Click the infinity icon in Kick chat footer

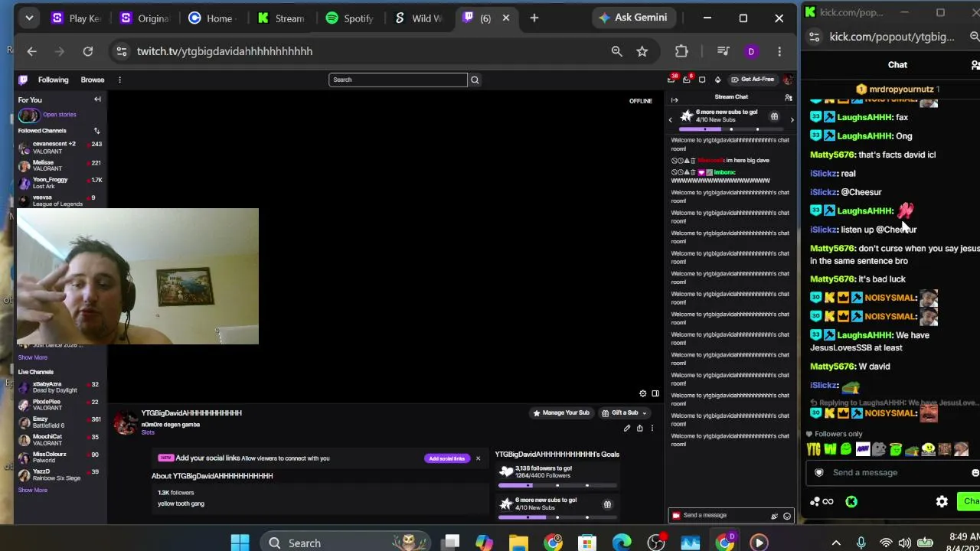828,502
